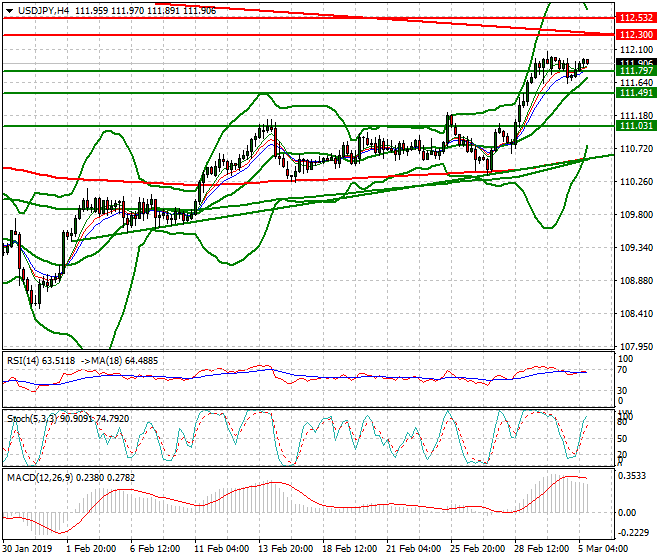Click the 109.800 price axis value
Viewport: 660px width, 560px height.
[636, 214]
